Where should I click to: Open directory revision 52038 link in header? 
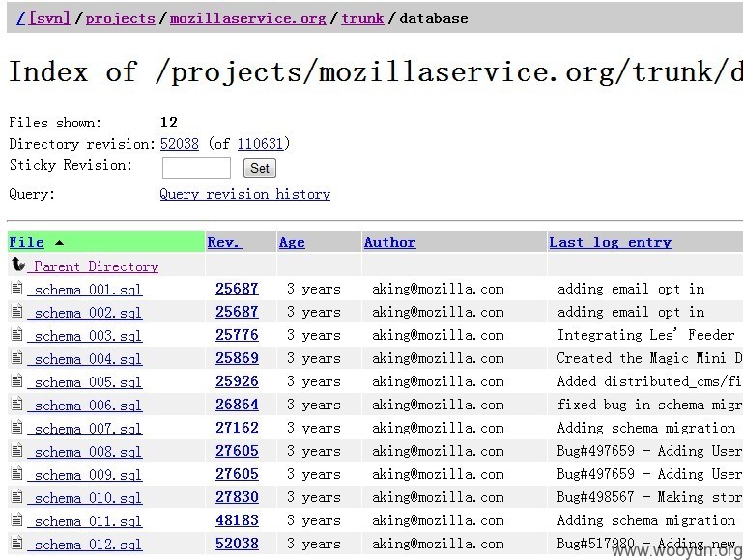pos(180,144)
